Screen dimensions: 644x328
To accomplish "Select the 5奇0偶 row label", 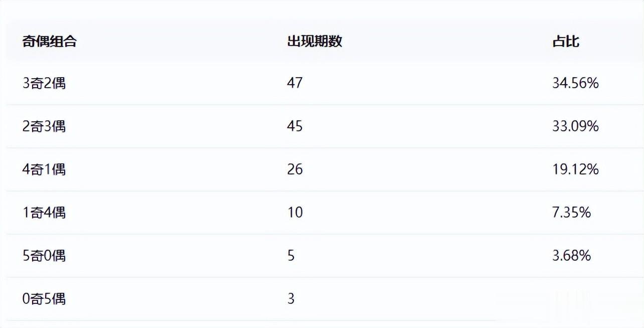I will click(44, 256).
